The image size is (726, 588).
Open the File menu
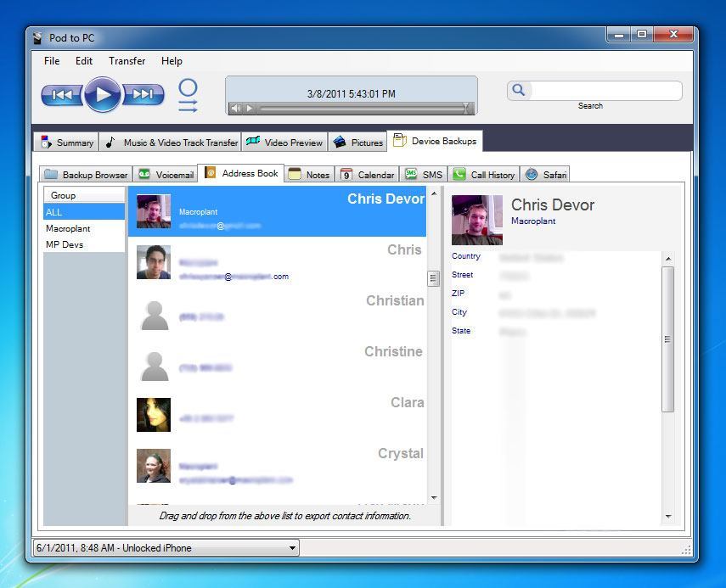(x=52, y=61)
